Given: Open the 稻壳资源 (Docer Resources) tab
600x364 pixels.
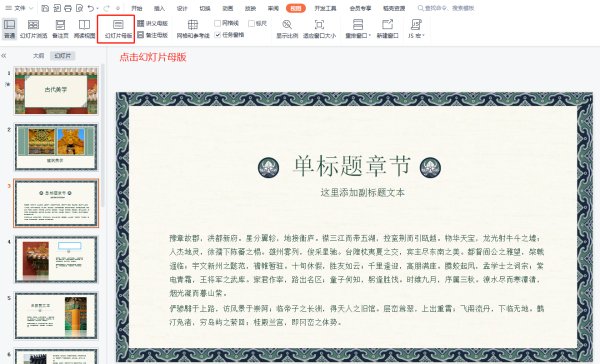Looking at the screenshot, I should point(394,8).
